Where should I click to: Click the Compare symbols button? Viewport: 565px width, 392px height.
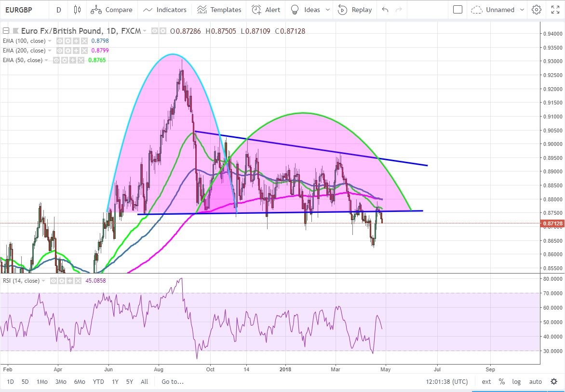coord(111,10)
